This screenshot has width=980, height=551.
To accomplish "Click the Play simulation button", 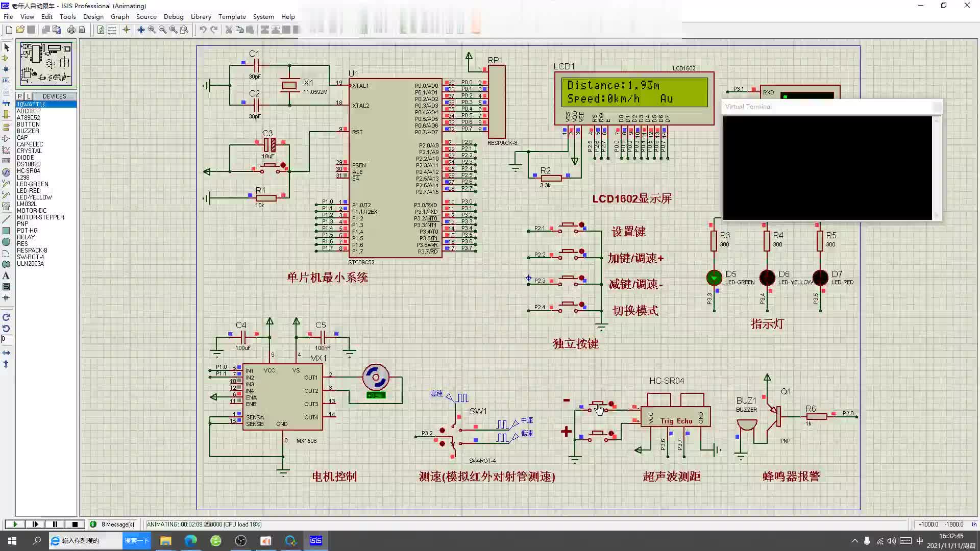I will pos(15,524).
